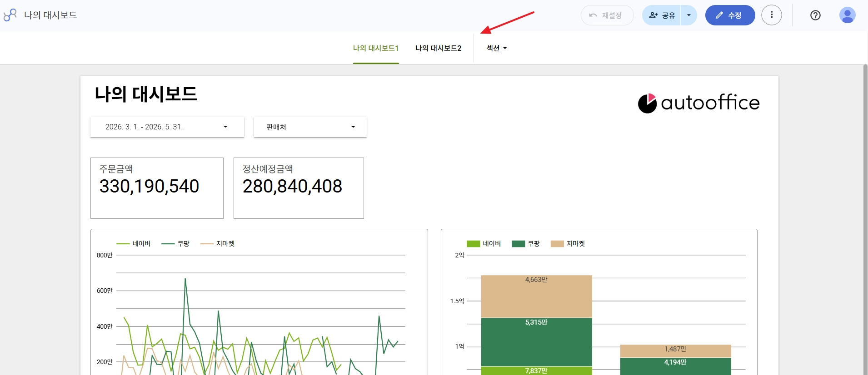
Task: Click the 나의 대시보드 report title in header
Action: [50, 15]
